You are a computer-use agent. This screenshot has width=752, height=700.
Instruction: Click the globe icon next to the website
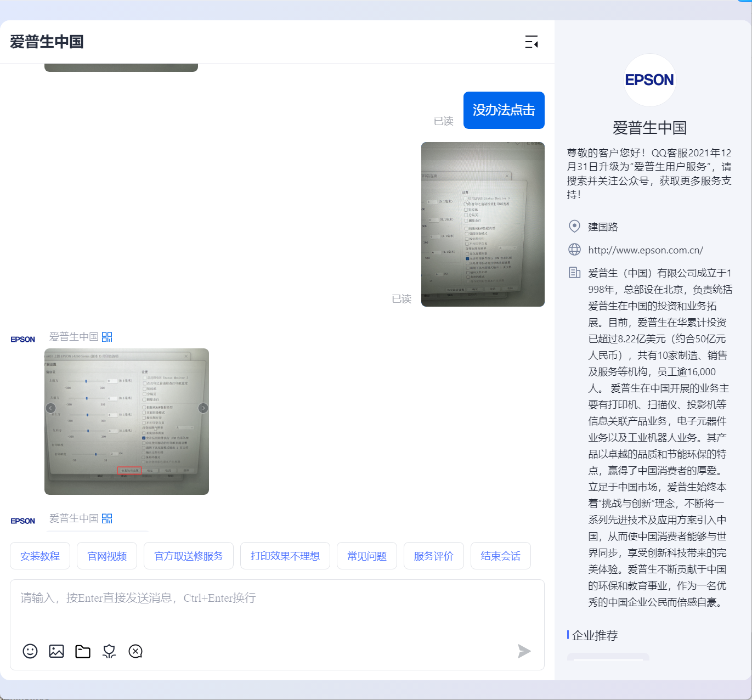(574, 250)
